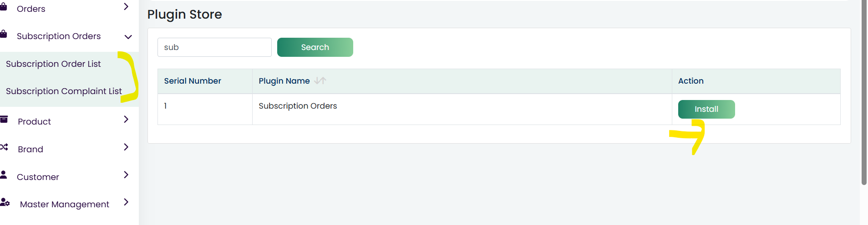Viewport: 868px width, 225px height.
Task: Click the Search button
Action: (x=315, y=47)
